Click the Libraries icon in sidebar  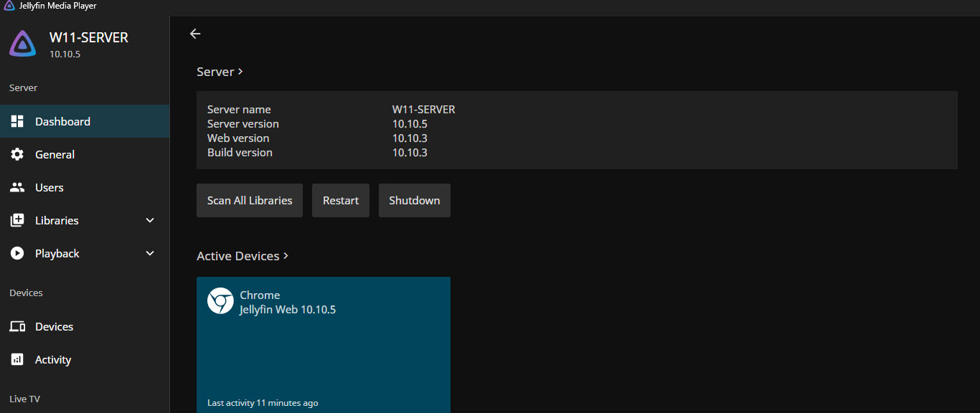pyautogui.click(x=17, y=221)
